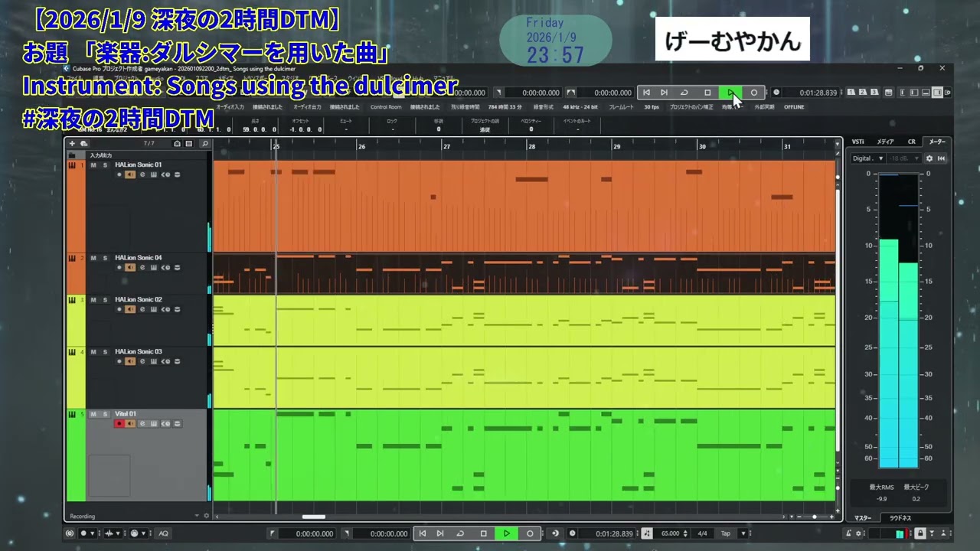Open instrument editor for HALion Sonic 02
Viewport: 980px width, 551px height.
(154, 309)
